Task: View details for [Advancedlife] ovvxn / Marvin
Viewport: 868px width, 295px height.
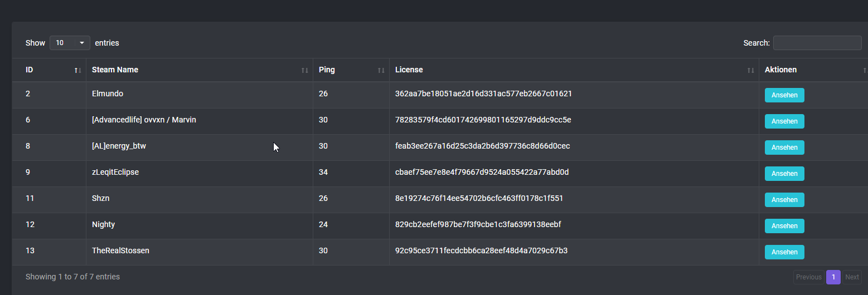Action: (784, 121)
